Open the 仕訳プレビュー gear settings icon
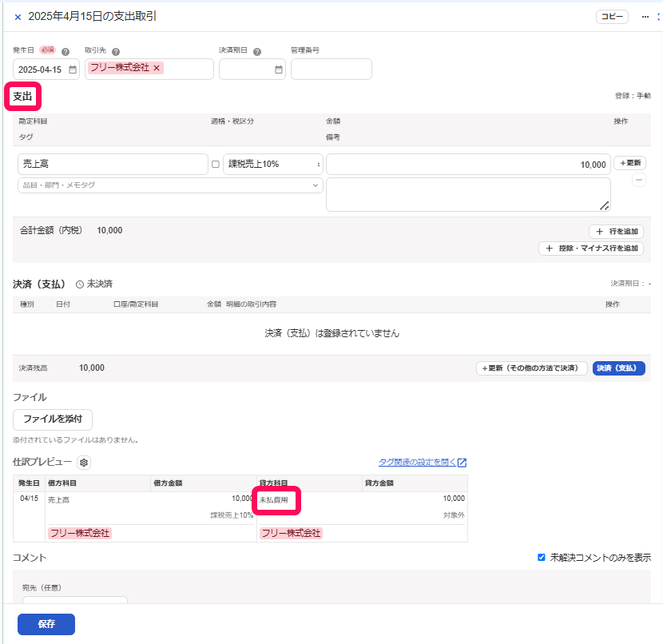The height and width of the screenshot is (644, 663). 84,463
